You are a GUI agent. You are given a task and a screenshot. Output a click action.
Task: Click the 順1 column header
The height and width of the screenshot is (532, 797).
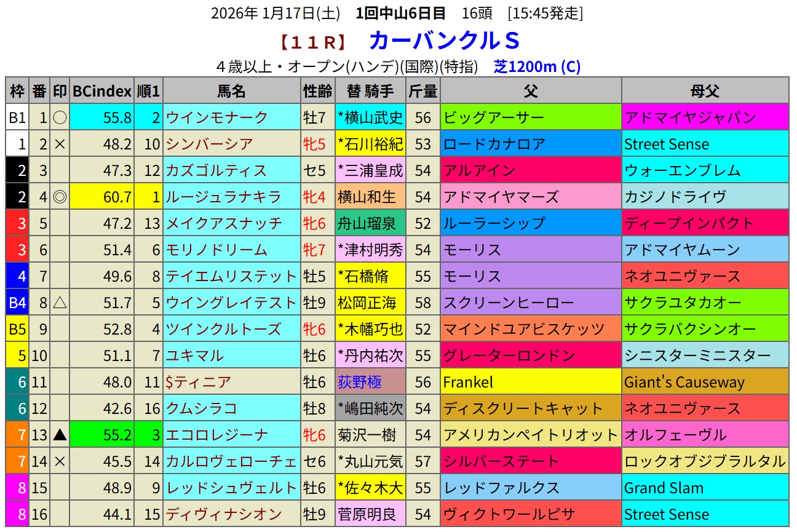pyautogui.click(x=148, y=91)
